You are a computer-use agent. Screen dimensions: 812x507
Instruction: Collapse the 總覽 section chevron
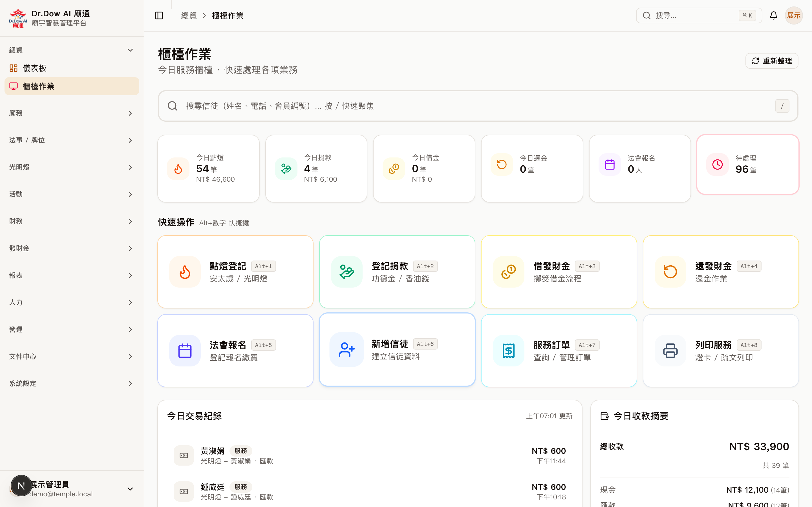(x=130, y=50)
